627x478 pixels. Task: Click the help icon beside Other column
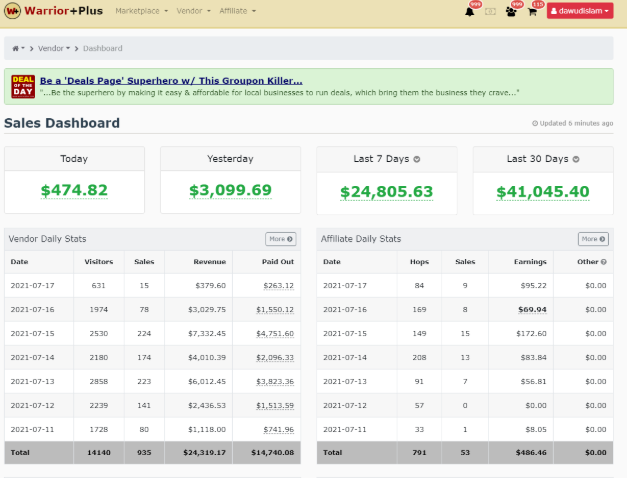pyautogui.click(x=603, y=262)
